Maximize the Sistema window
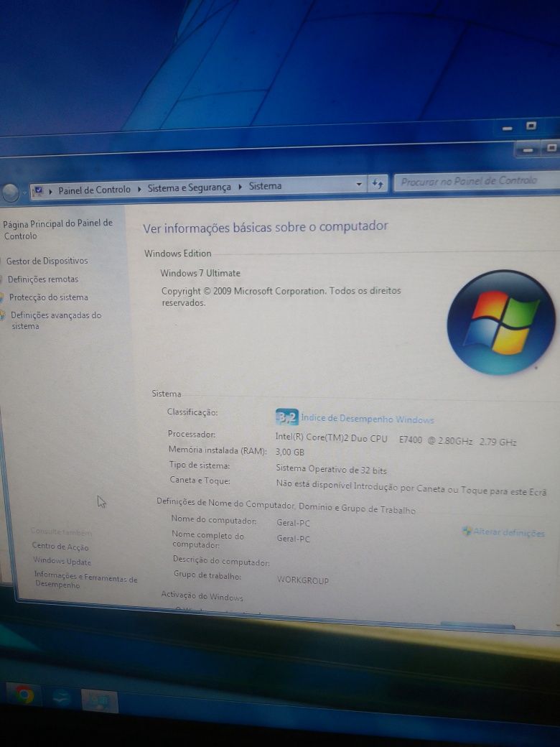 (x=551, y=148)
